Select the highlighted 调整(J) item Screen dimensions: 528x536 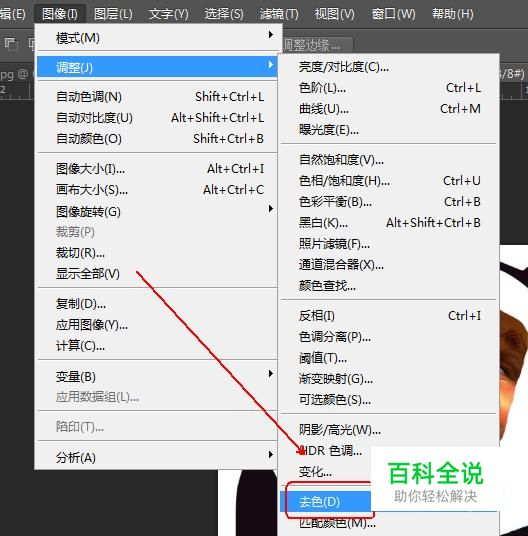coord(157,67)
